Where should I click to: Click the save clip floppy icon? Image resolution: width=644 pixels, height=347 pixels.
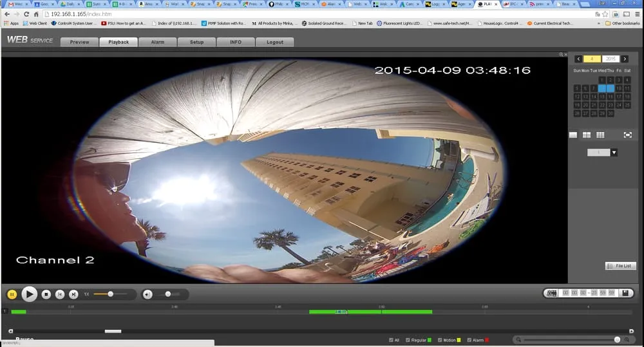coord(625,293)
